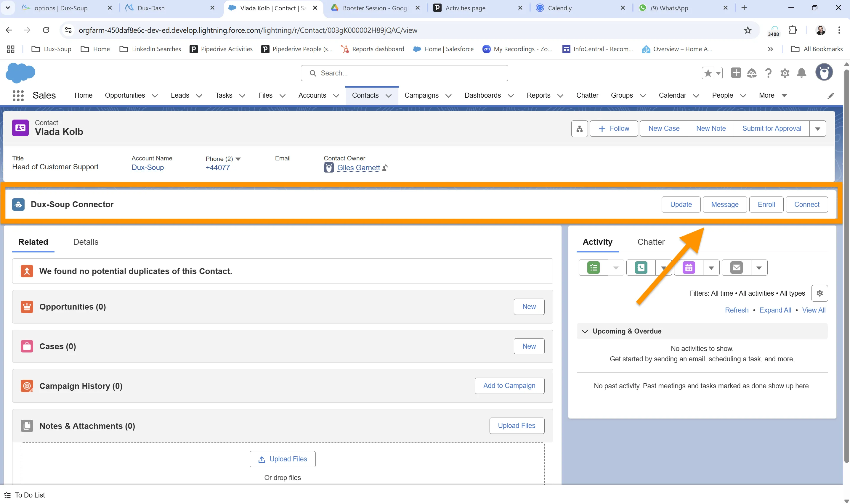The height and width of the screenshot is (504, 850).
Task: Click New in the Opportunities section
Action: click(529, 307)
